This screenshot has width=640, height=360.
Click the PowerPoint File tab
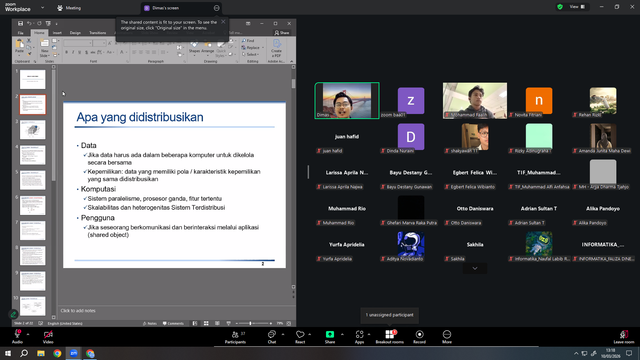click(20, 33)
